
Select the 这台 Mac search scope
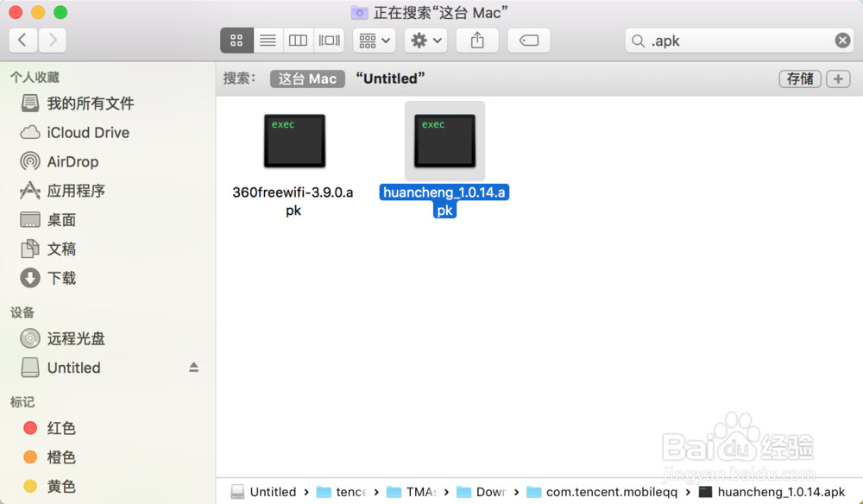pyautogui.click(x=307, y=79)
